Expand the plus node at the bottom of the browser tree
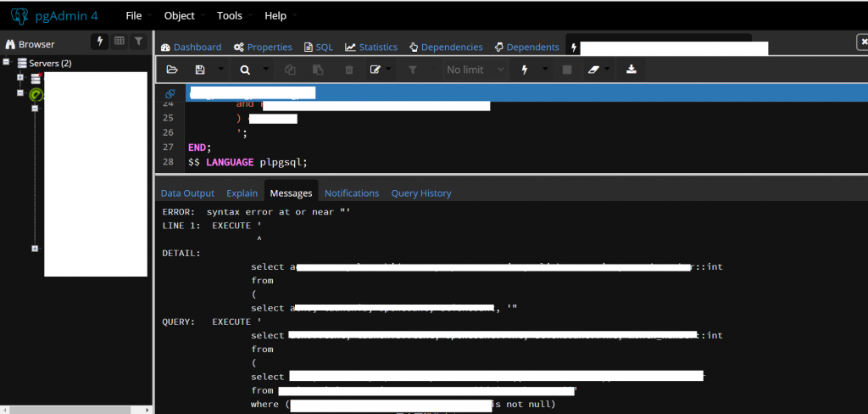The image size is (868, 414). click(x=34, y=249)
